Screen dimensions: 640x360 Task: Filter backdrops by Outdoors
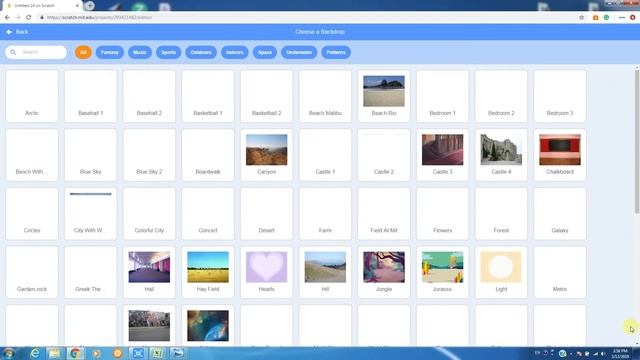pyautogui.click(x=201, y=52)
